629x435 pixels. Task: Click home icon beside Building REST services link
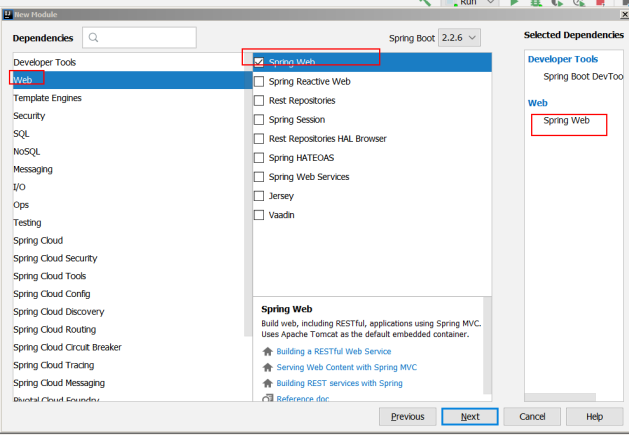point(267,383)
